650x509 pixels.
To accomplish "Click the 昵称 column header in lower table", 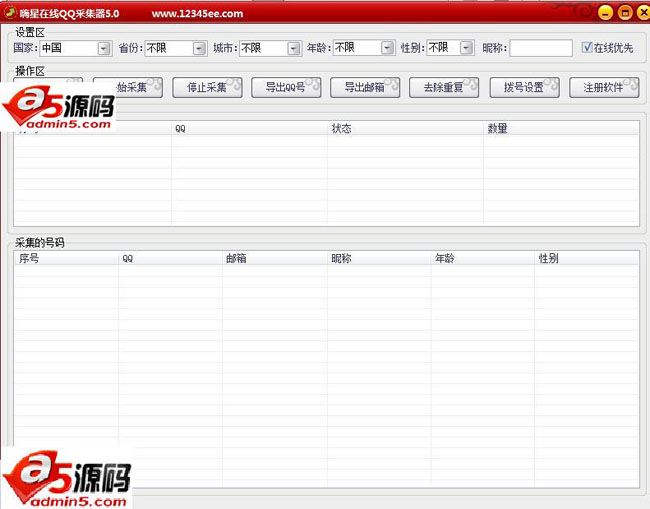I will tap(379, 258).
